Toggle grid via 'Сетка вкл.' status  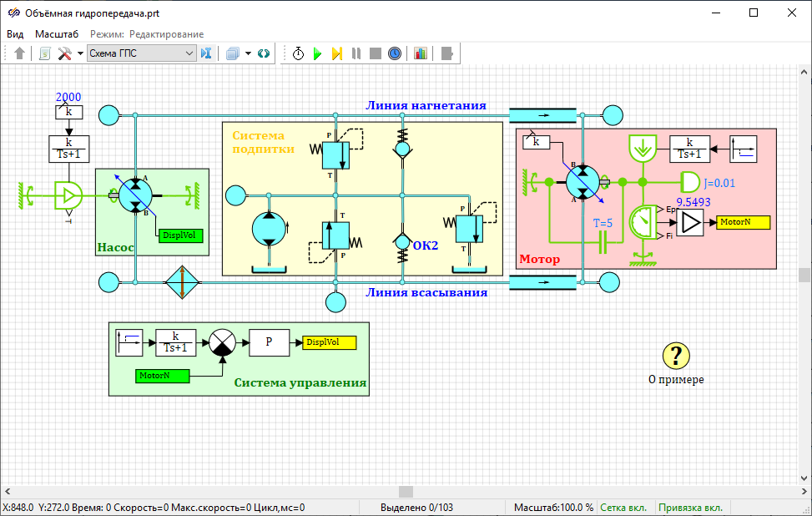(x=623, y=508)
